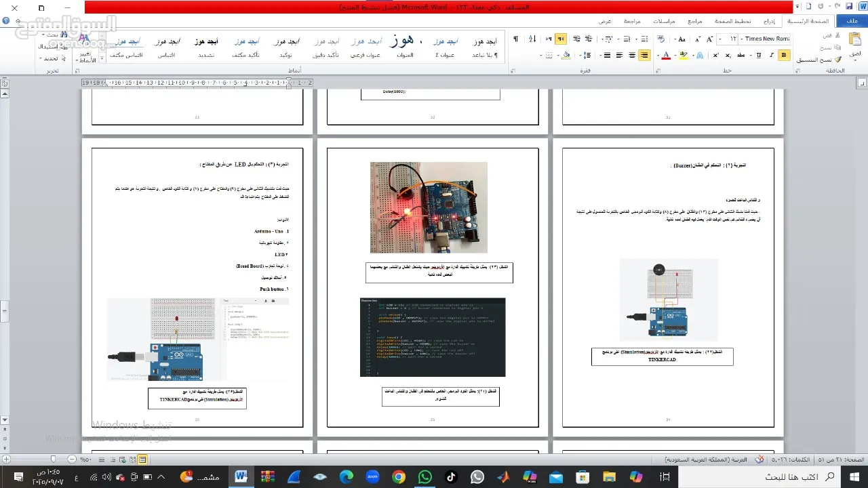Center align text

(x=632, y=55)
